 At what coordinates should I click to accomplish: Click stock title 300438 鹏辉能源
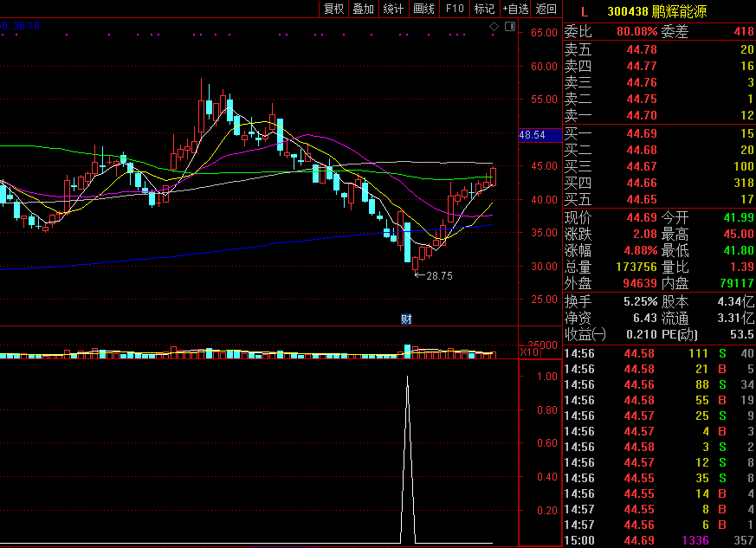point(656,11)
